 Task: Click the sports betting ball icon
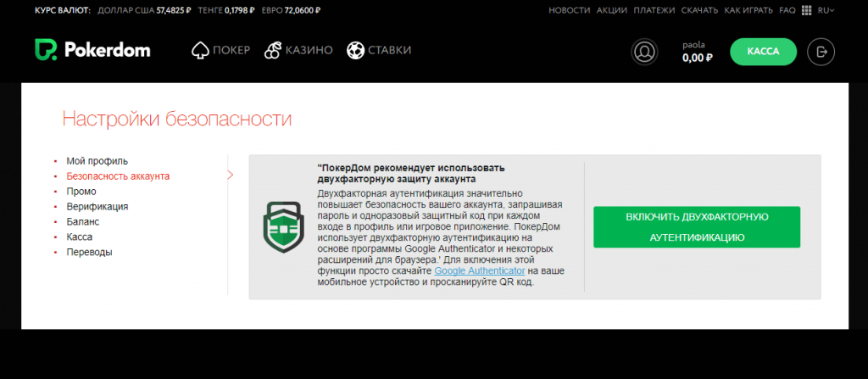[x=355, y=50]
